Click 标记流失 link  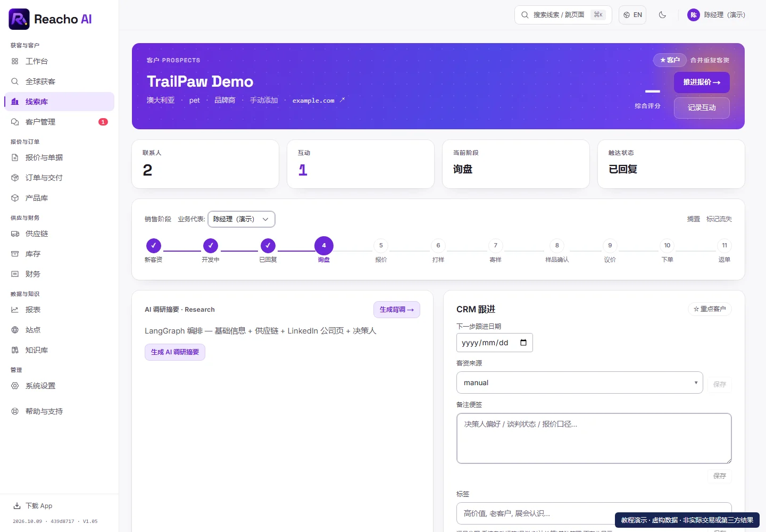[x=719, y=219]
